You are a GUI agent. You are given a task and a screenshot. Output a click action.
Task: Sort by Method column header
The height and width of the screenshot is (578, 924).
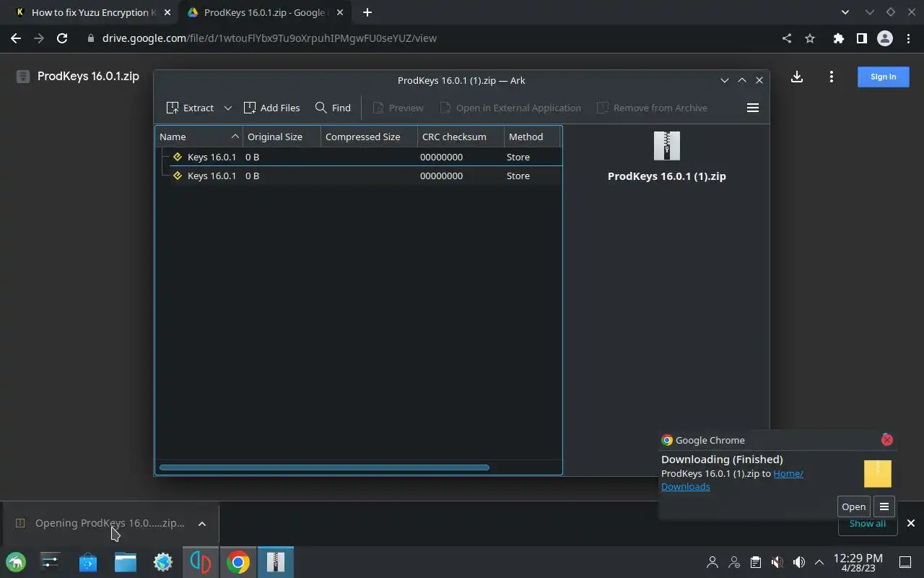coord(532,137)
